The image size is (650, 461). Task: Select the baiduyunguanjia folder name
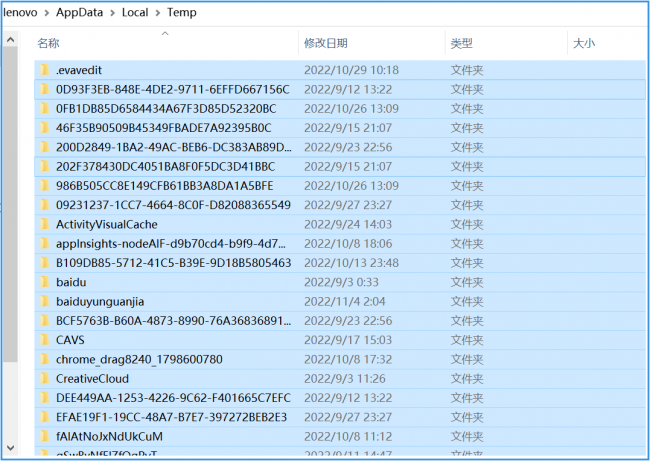(x=100, y=301)
